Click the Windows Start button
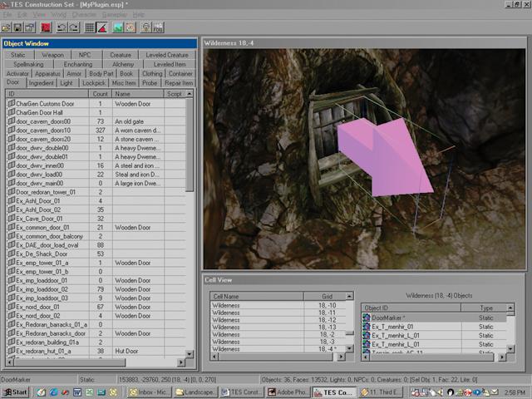Viewport: 532px width, 399px height. click(x=14, y=391)
